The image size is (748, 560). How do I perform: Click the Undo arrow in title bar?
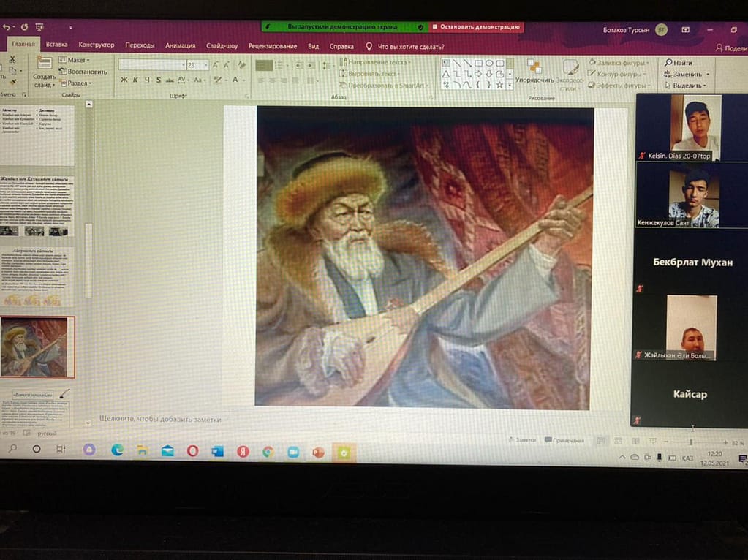pos(7,27)
